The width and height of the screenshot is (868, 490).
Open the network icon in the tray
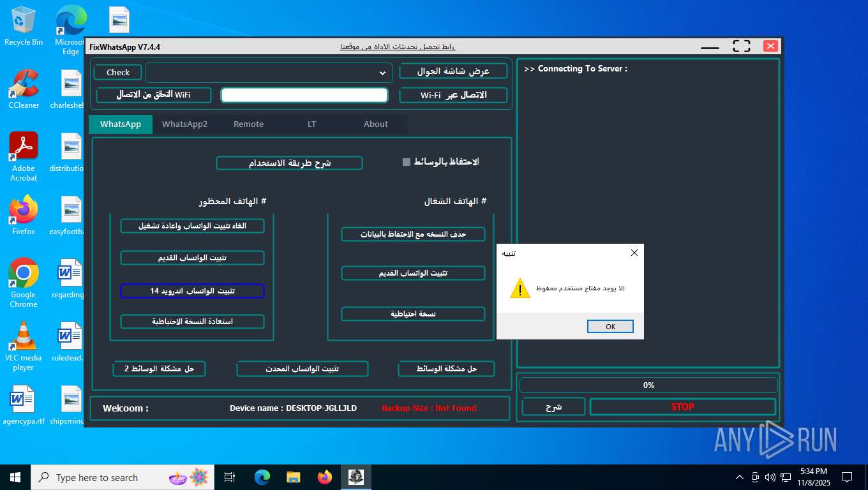point(786,477)
